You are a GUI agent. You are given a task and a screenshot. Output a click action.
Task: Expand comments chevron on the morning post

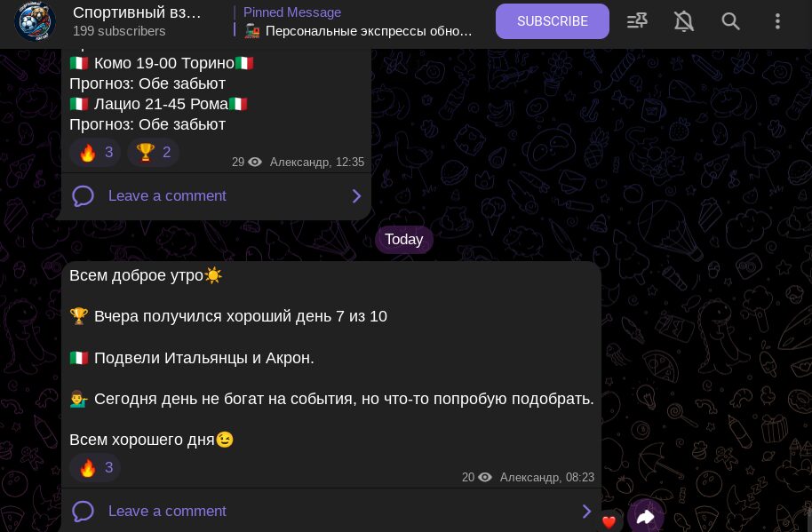pos(586,512)
